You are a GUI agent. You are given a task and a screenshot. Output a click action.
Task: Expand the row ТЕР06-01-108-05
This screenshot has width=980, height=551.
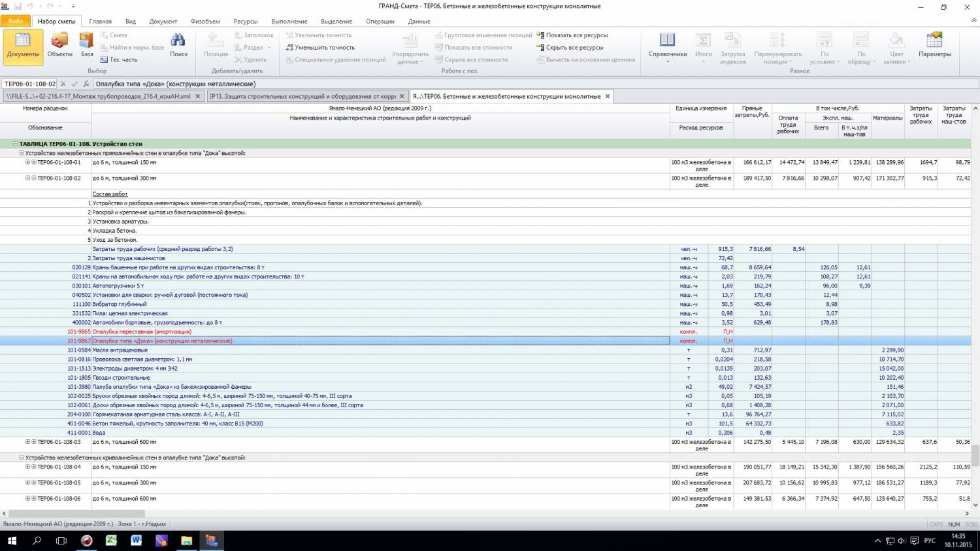tap(27, 482)
